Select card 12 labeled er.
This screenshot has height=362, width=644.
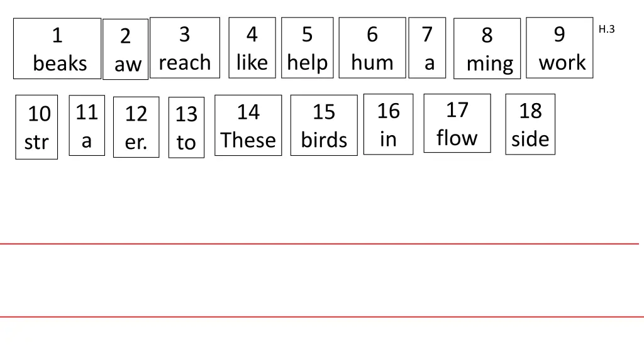click(x=136, y=128)
